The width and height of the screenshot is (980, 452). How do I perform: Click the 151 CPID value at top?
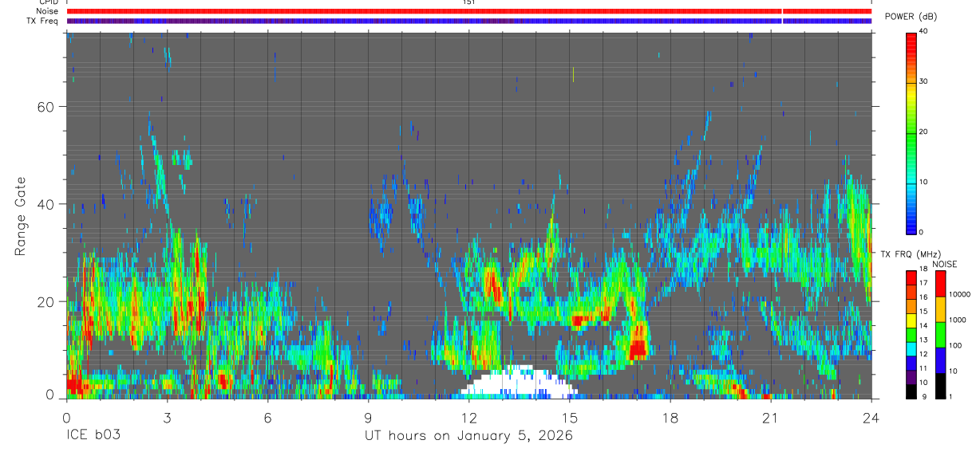pos(468,2)
